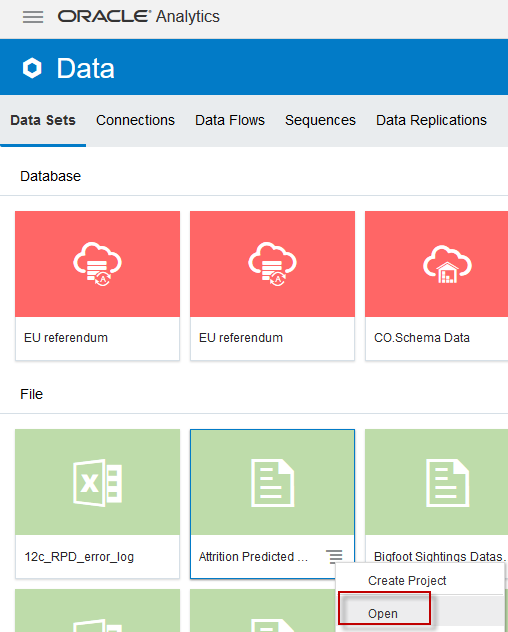Select the 12c_RPD_error_log file name
Viewport: 508px width, 632px height.
tap(79, 557)
